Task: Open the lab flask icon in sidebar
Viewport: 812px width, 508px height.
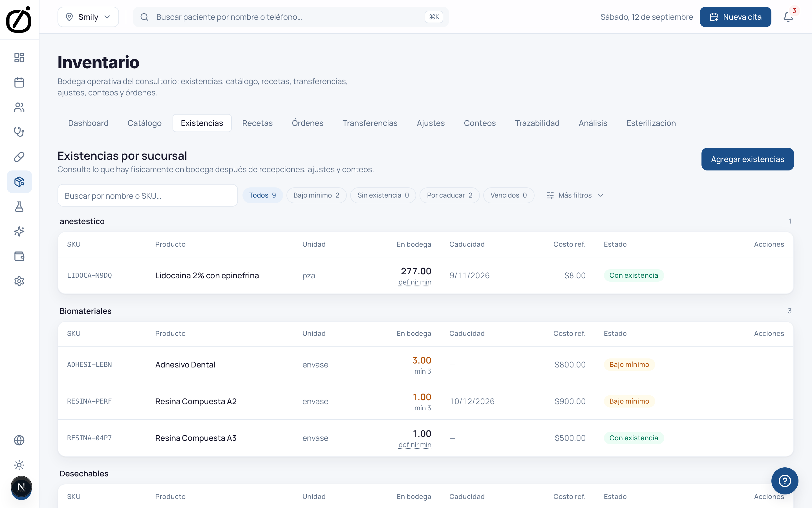Action: click(19, 207)
